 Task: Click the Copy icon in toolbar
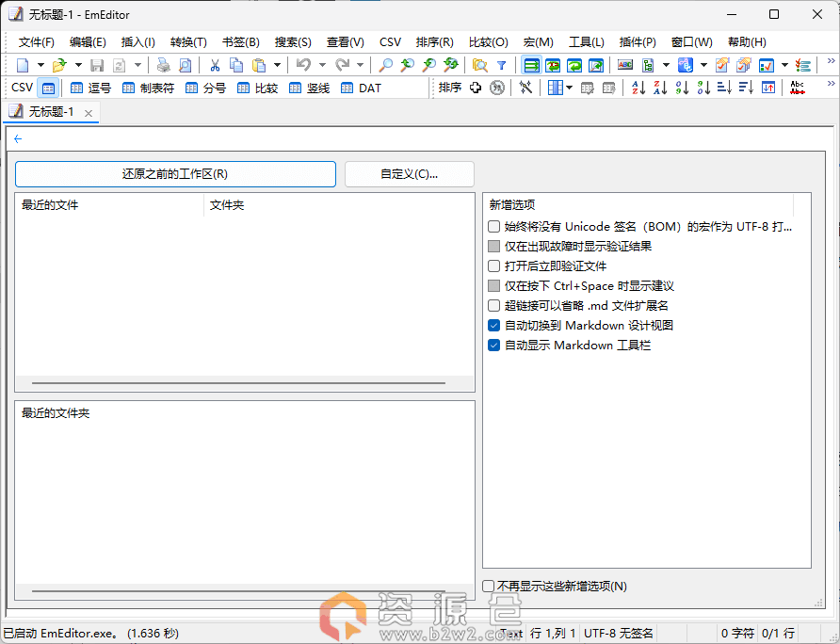point(236,65)
